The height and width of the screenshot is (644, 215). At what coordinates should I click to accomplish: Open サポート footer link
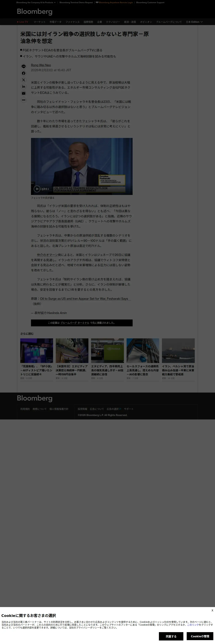129,409
